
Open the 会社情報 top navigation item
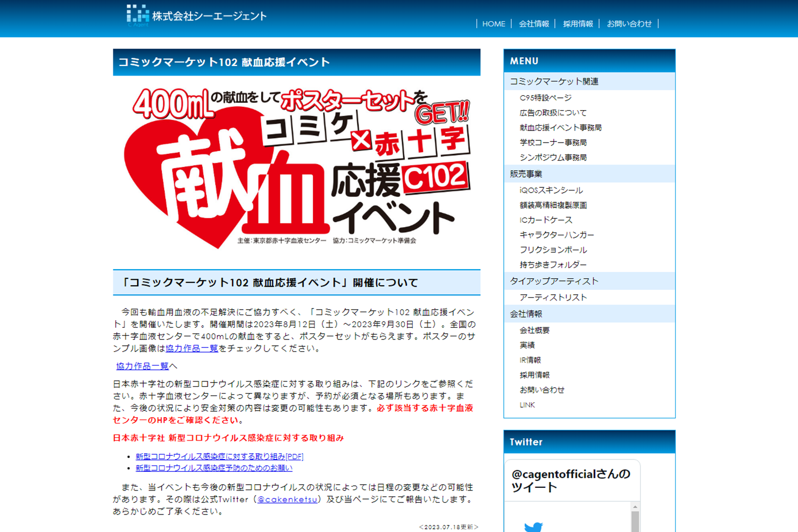[534, 24]
